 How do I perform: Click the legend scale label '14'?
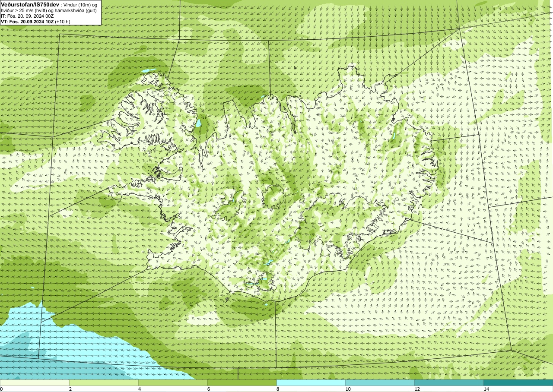[x=486, y=389]
